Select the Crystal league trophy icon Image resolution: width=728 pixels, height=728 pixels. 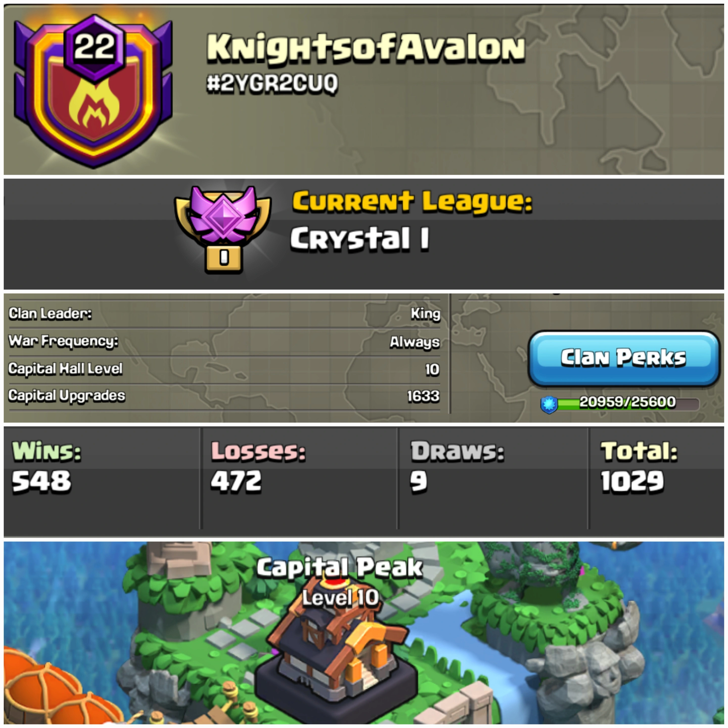(x=223, y=229)
